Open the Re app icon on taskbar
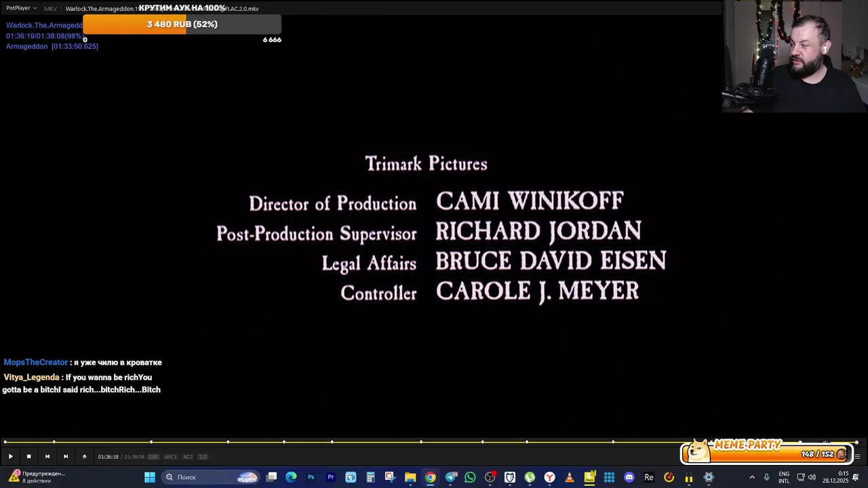The image size is (868, 488). tap(649, 477)
